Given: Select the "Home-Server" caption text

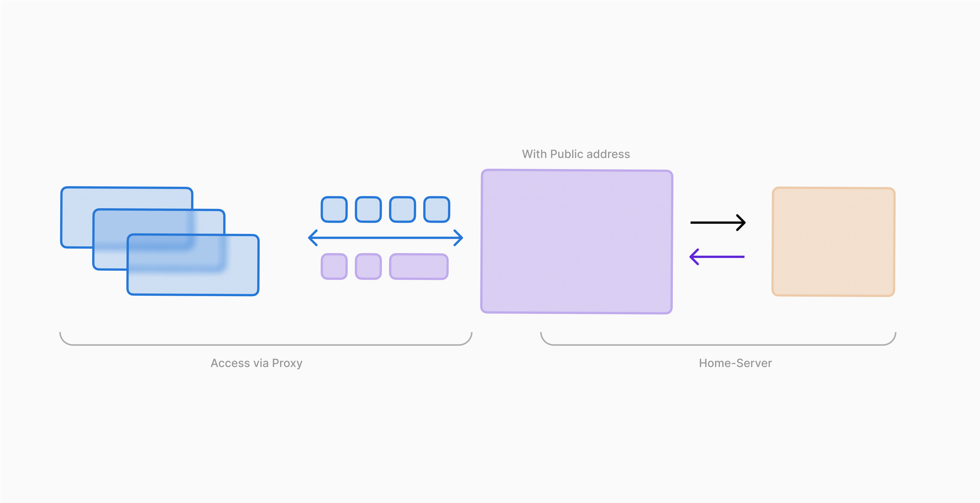Looking at the screenshot, I should [x=735, y=363].
